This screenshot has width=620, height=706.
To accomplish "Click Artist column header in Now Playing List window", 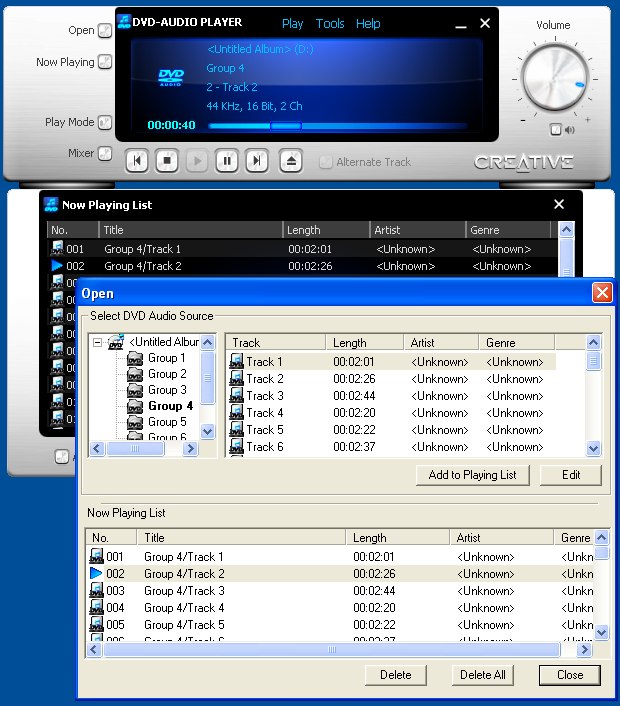I will click(417, 230).
